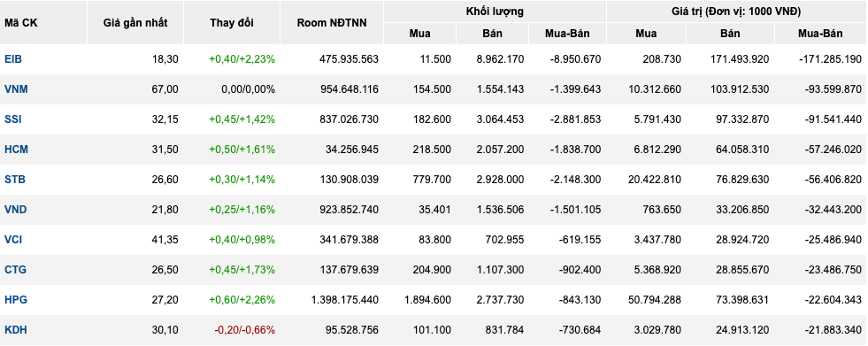
Task: Sort by the Mã CK column header
Action: 21,23
